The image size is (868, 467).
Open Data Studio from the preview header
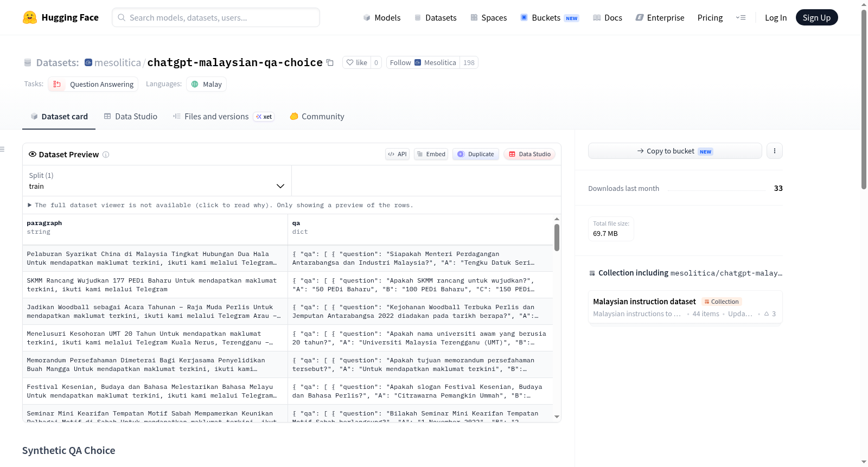pos(529,154)
